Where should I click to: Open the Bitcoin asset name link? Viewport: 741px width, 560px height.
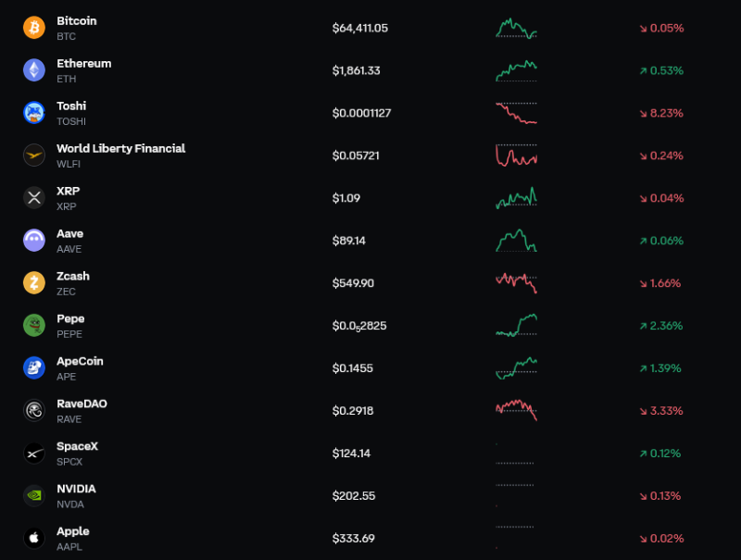[77, 20]
